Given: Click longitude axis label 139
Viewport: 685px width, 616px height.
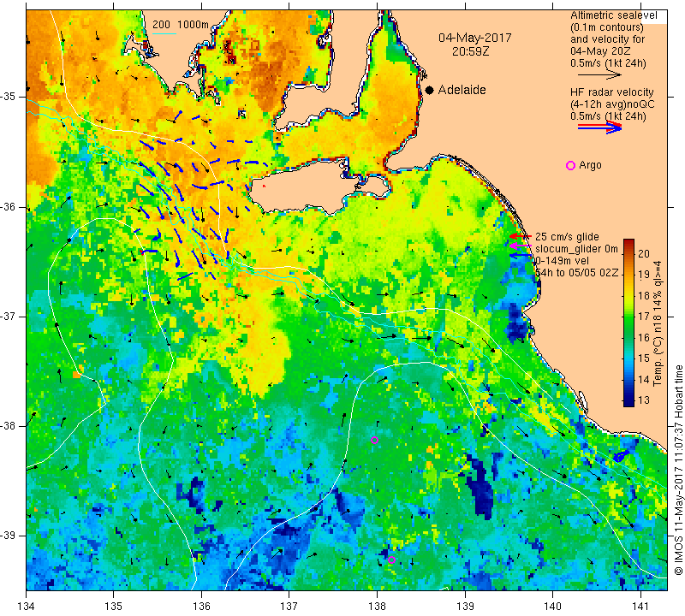Looking at the screenshot, I should (x=465, y=606).
